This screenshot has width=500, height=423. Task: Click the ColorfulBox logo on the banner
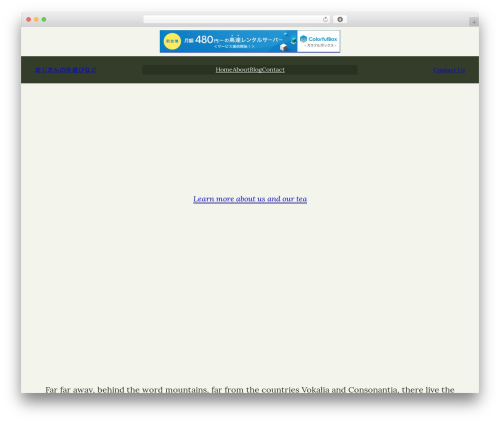tap(319, 41)
